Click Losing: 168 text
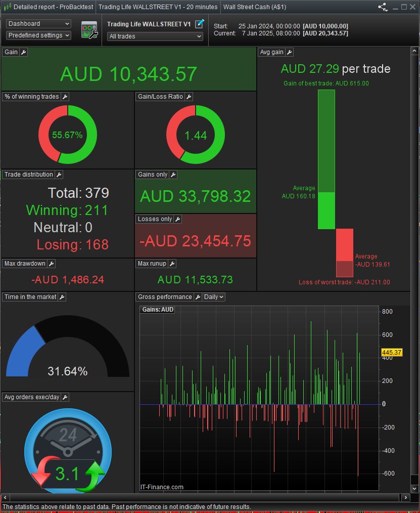 tap(73, 245)
